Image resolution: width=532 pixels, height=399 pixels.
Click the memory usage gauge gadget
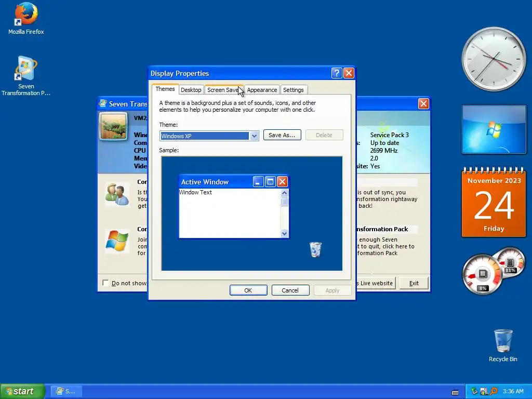tap(511, 262)
